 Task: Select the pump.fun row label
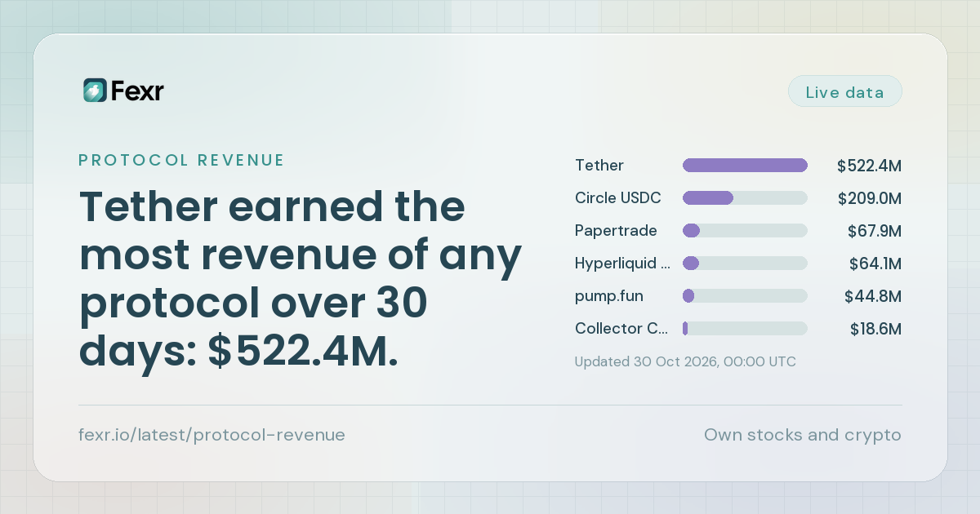(x=609, y=296)
